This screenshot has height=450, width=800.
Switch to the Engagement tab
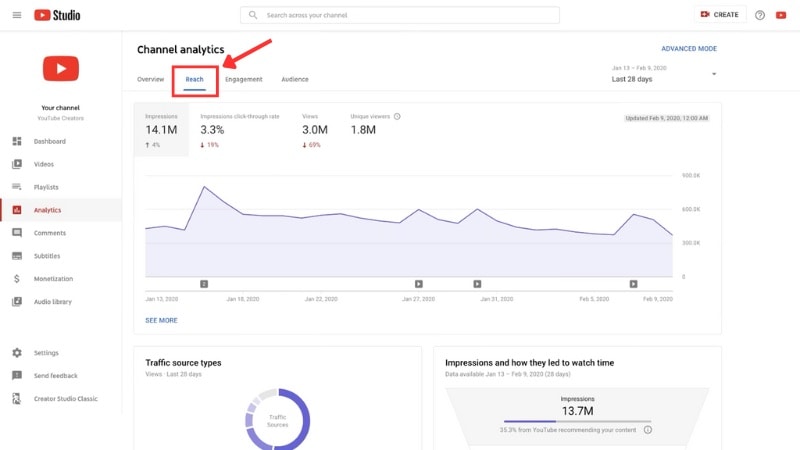[x=244, y=80]
